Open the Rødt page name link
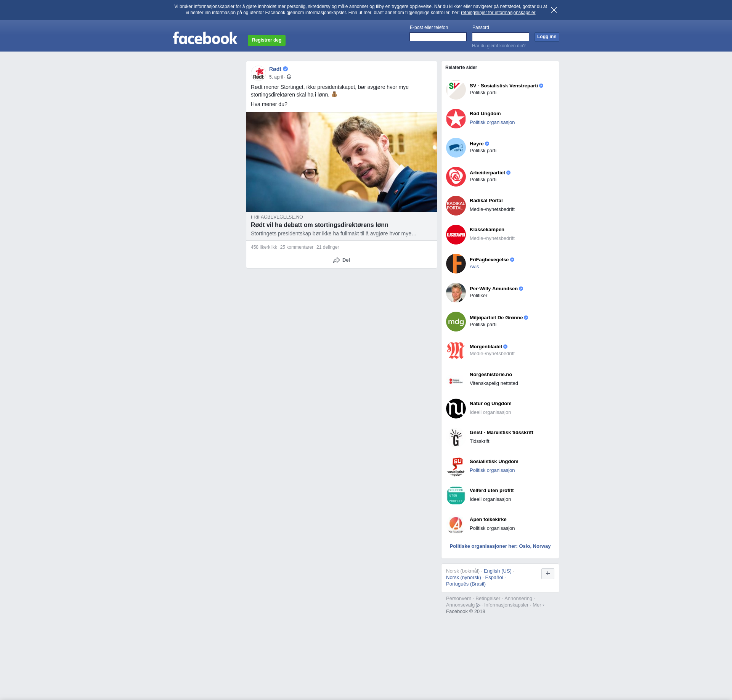732x700 pixels. click(275, 69)
